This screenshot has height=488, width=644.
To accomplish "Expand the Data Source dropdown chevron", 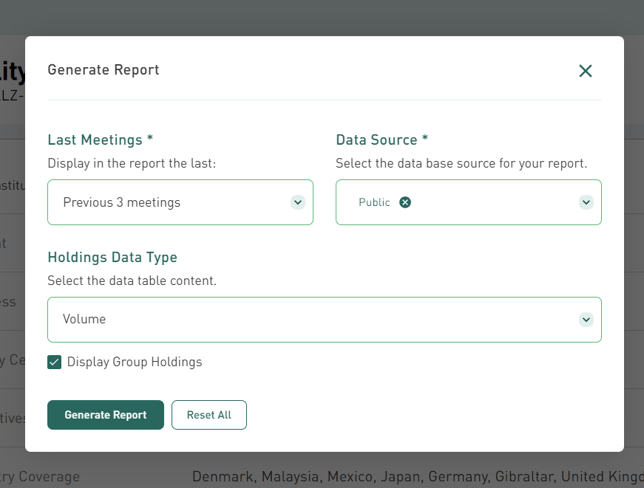I will [586, 202].
